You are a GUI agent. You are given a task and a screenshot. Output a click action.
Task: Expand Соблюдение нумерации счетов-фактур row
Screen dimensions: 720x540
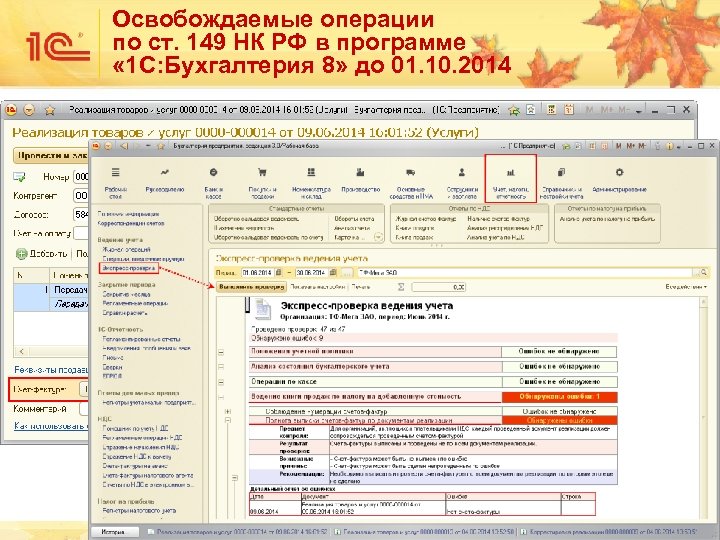[228, 411]
